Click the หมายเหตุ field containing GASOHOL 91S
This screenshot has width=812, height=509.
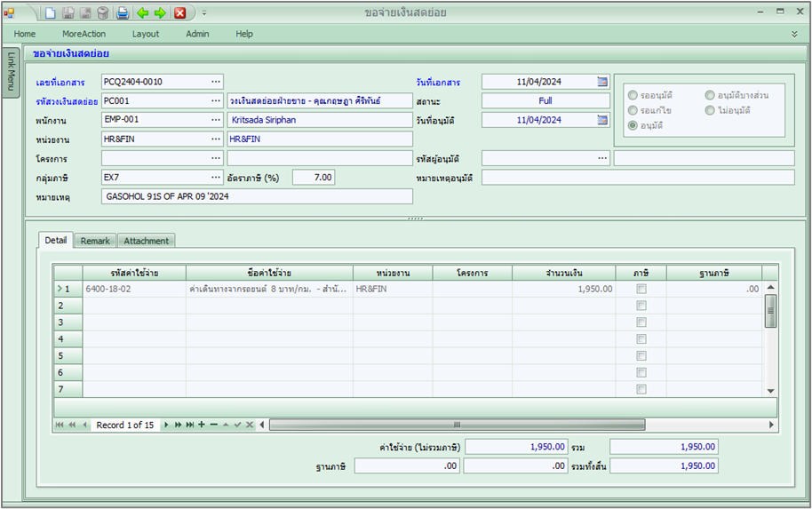(x=257, y=196)
